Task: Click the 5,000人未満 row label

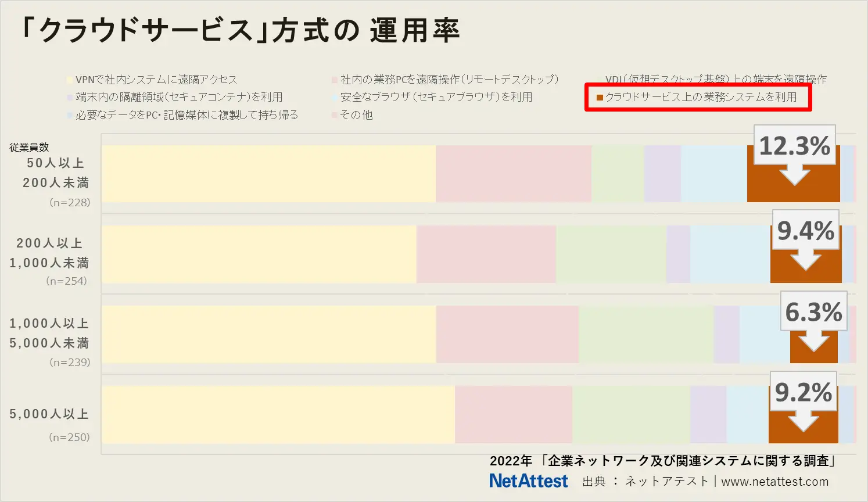Action: point(49,343)
